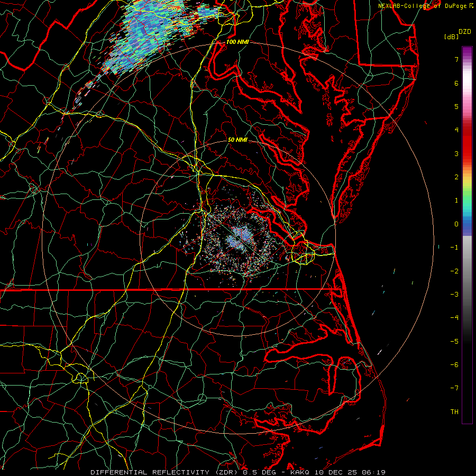Viewport: 476px width, 476px height.
Task: Click the [dB] unit label
Action: 451,36
